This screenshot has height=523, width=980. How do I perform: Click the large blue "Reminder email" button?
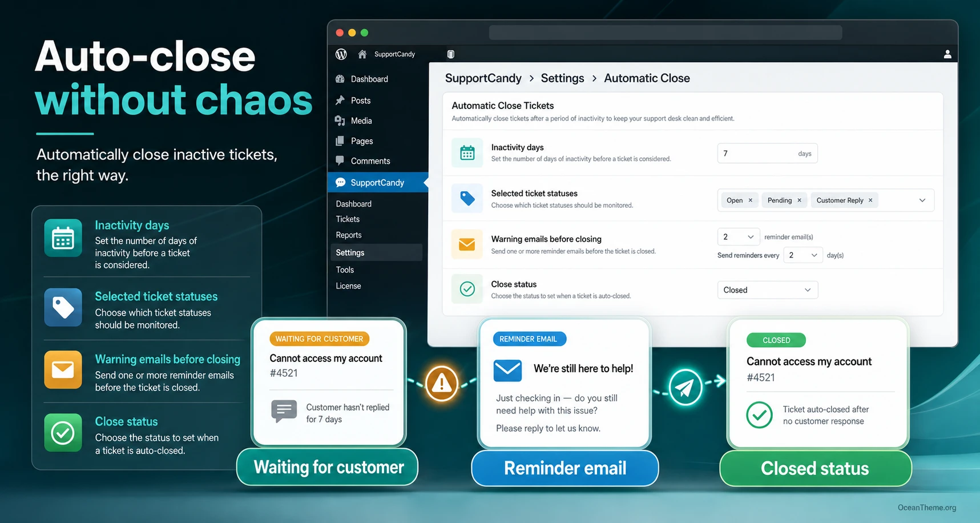565,468
